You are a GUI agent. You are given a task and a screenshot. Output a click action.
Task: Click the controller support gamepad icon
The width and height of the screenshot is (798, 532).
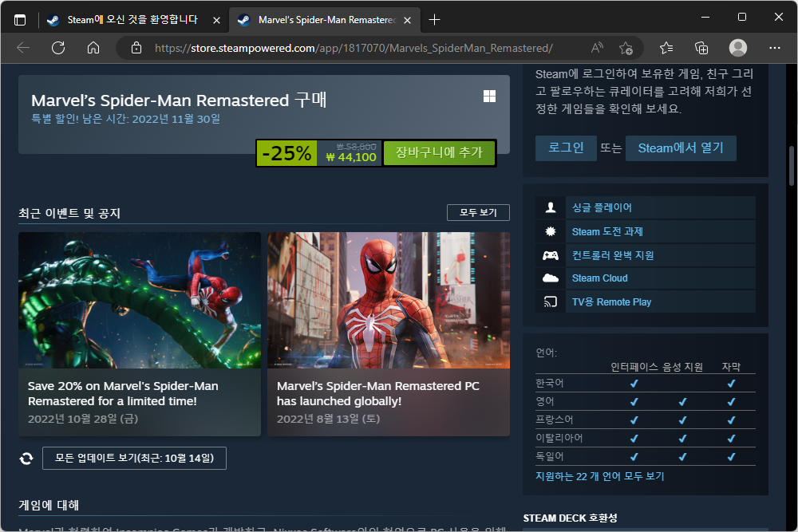(x=550, y=255)
